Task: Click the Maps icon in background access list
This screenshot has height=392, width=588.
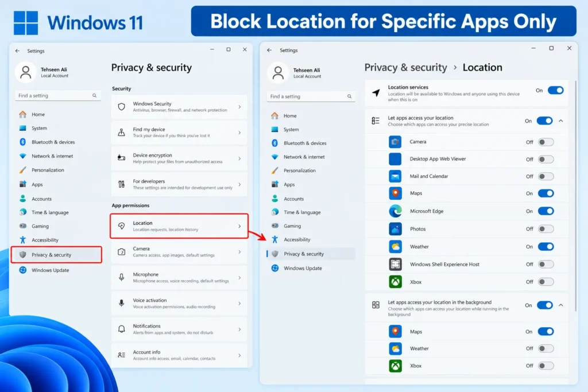Action: tap(395, 332)
